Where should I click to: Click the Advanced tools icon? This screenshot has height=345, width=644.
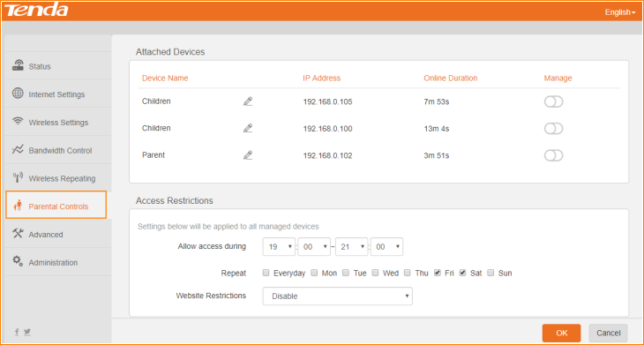(18, 234)
